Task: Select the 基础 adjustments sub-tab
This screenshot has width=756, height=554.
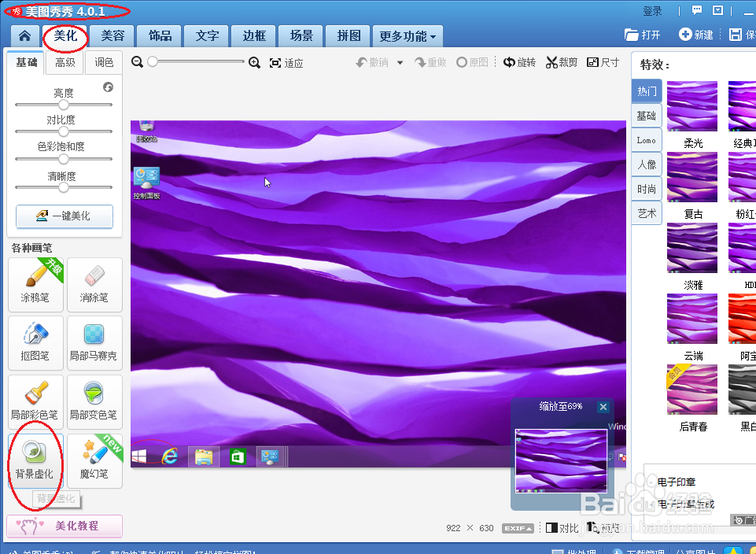Action: 26,63
